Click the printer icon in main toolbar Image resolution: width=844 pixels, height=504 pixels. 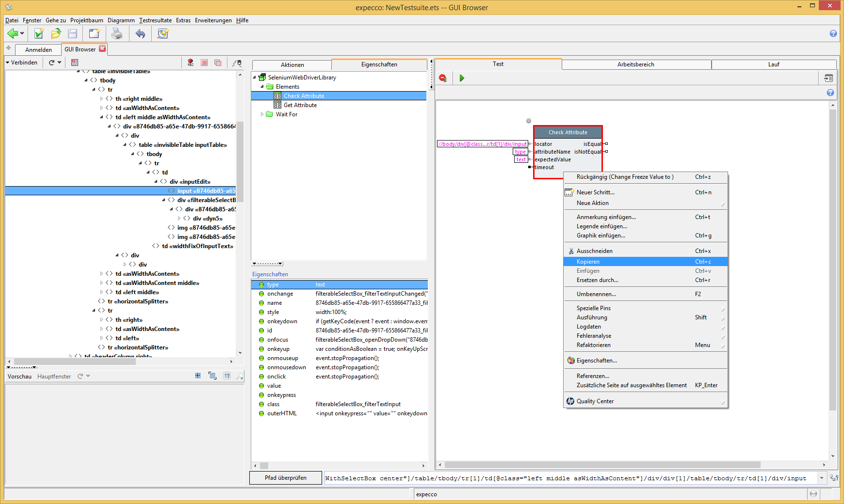point(117,33)
